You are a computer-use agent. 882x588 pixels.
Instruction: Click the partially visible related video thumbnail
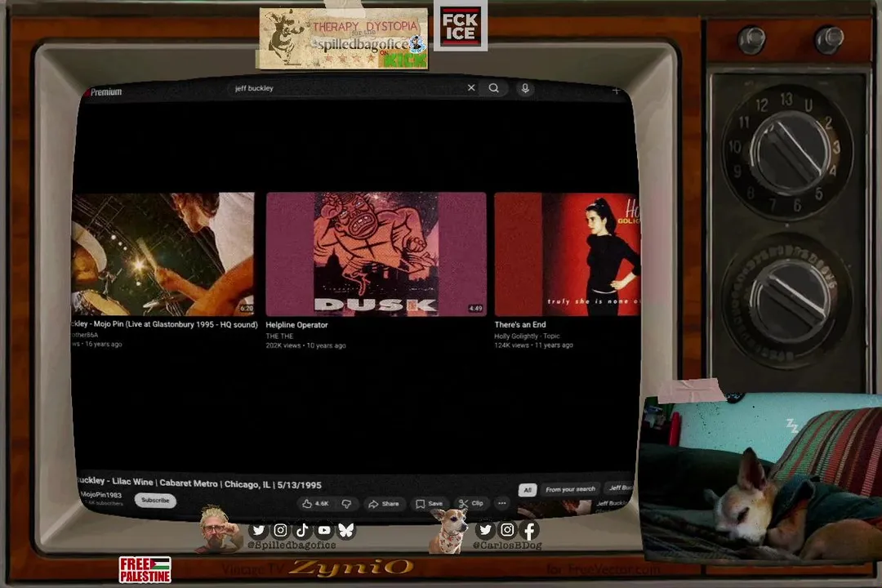pyautogui.click(x=555, y=510)
